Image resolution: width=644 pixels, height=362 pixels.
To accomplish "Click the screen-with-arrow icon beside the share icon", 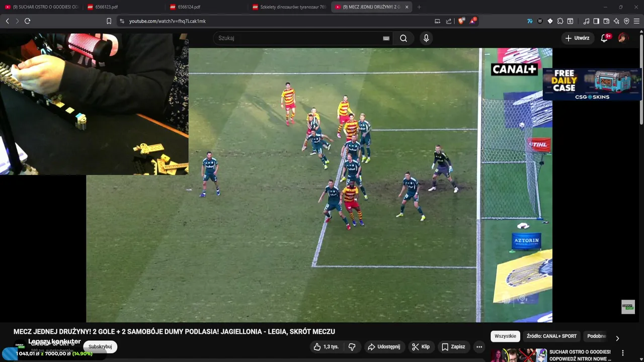I will (437, 21).
